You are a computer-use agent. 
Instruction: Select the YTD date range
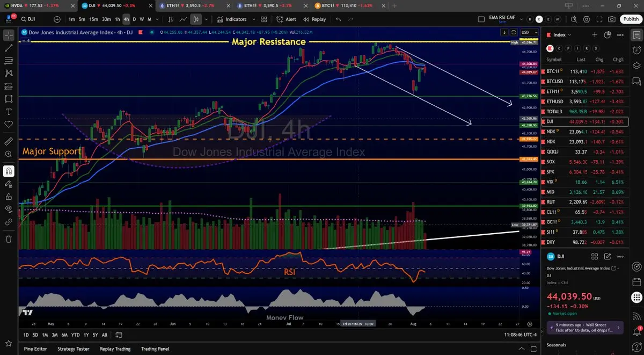(75, 335)
